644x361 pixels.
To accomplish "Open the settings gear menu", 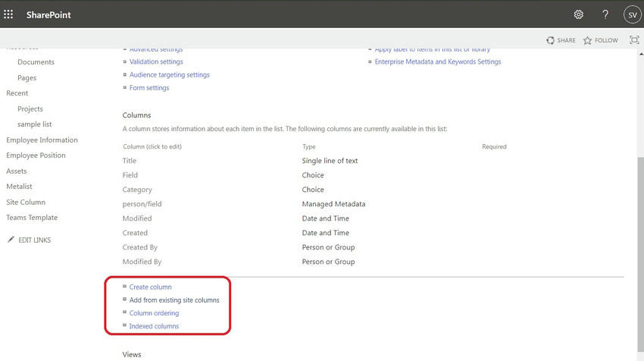I will (579, 14).
